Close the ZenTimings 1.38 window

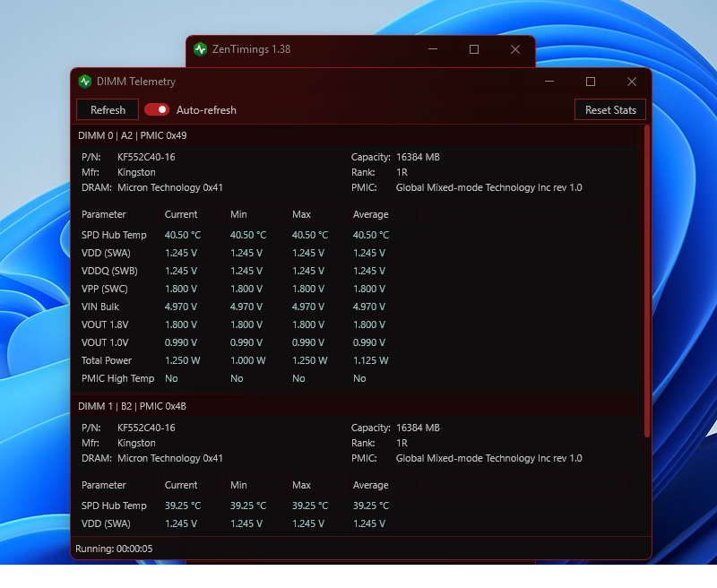[514, 49]
